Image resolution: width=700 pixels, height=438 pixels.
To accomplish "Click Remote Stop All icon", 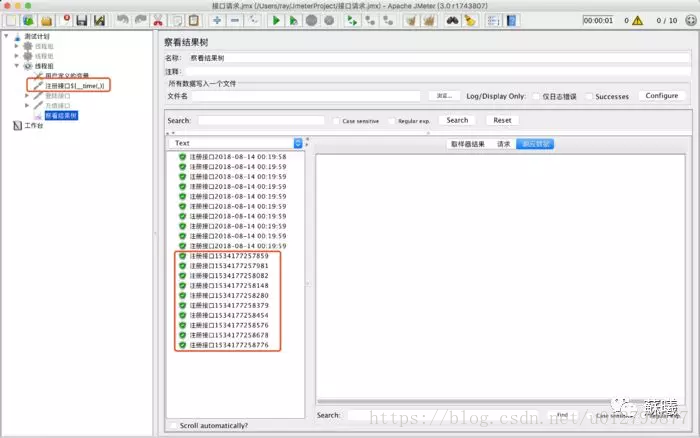I will coord(370,21).
